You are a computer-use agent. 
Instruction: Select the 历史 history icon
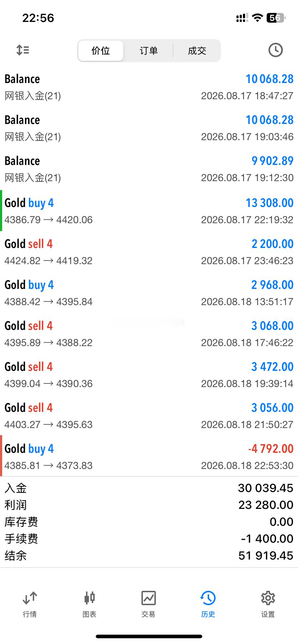(208, 598)
